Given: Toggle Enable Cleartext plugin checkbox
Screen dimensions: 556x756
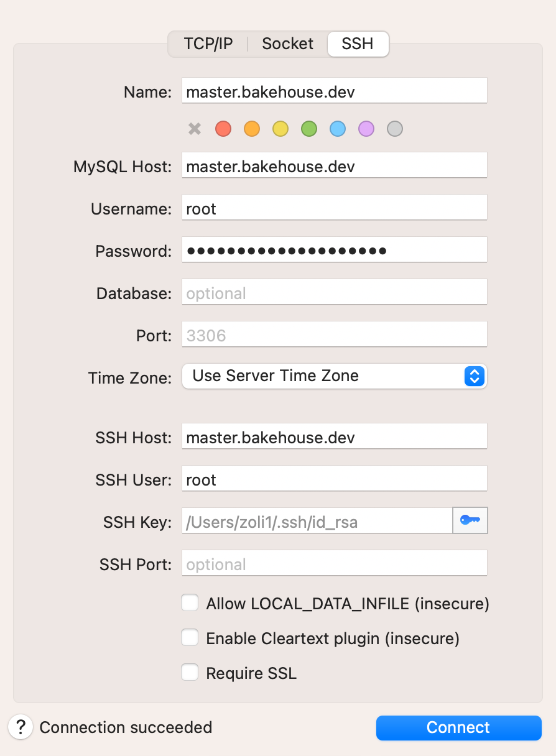Looking at the screenshot, I should [x=190, y=638].
